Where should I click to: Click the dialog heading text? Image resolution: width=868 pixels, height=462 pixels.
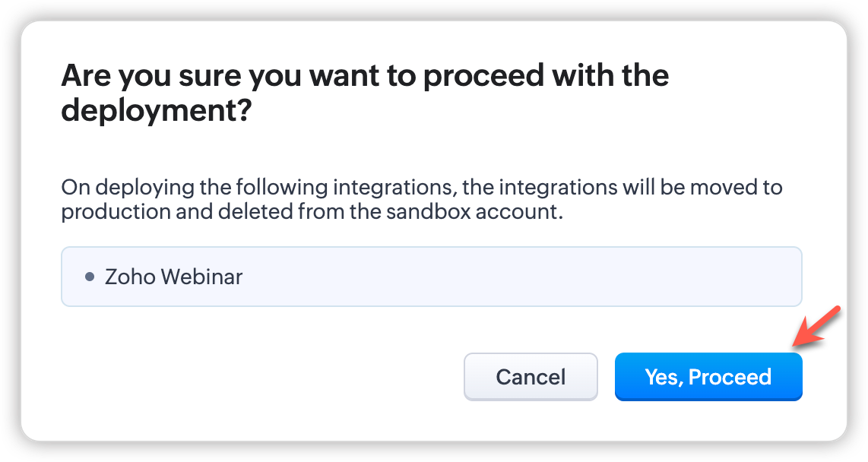point(365,93)
